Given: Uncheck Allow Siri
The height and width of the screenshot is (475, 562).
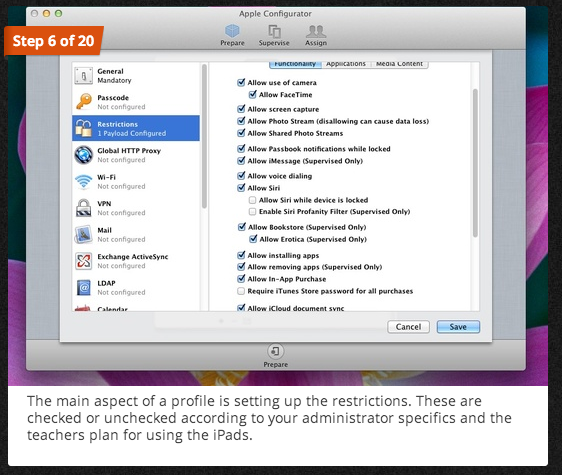Looking at the screenshot, I should pos(241,188).
